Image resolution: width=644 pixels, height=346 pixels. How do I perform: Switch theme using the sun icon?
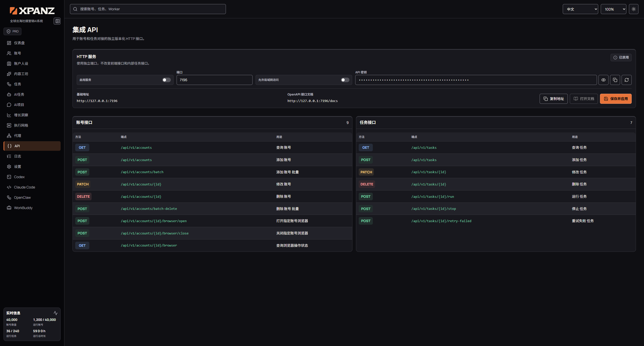tap(633, 9)
